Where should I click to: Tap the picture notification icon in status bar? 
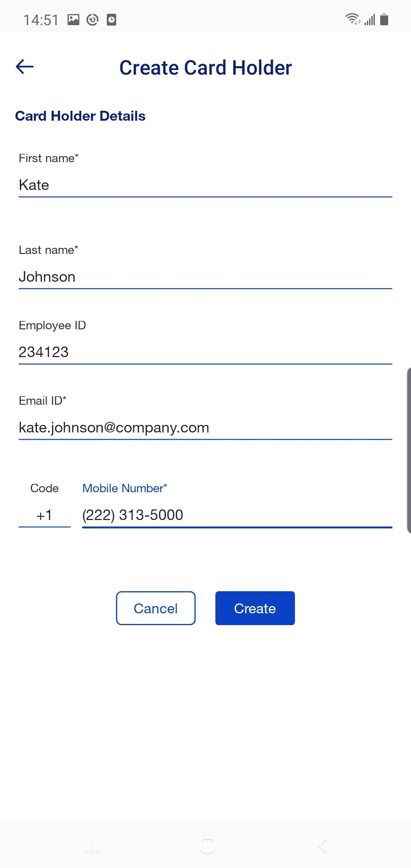point(73,19)
